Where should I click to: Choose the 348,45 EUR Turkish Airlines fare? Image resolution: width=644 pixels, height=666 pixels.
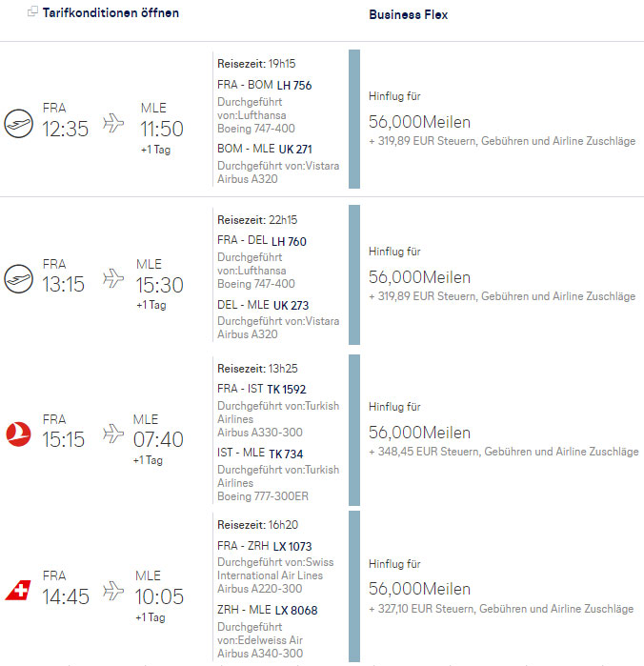[503, 431]
